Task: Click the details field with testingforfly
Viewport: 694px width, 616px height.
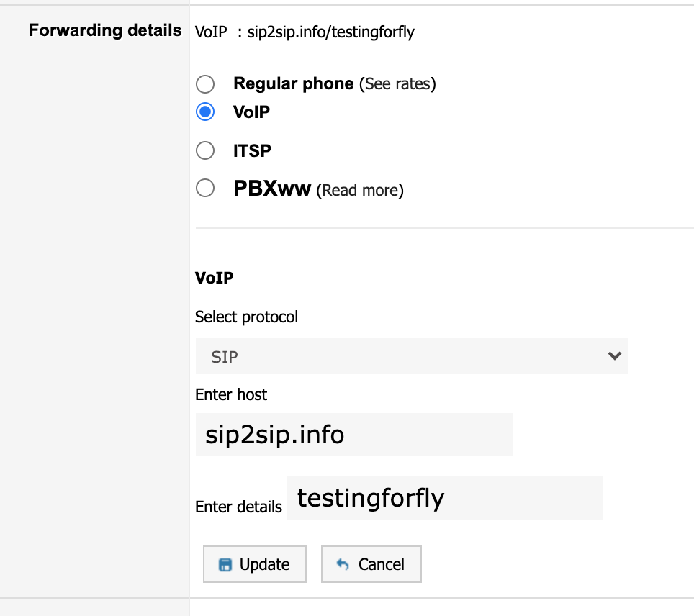Action: point(444,498)
